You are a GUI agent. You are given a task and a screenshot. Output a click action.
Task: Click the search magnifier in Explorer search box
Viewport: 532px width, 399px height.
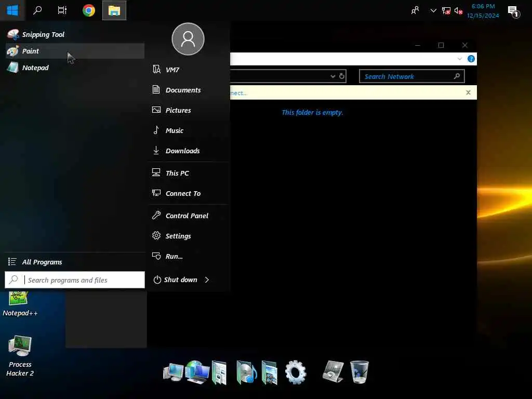457,76
